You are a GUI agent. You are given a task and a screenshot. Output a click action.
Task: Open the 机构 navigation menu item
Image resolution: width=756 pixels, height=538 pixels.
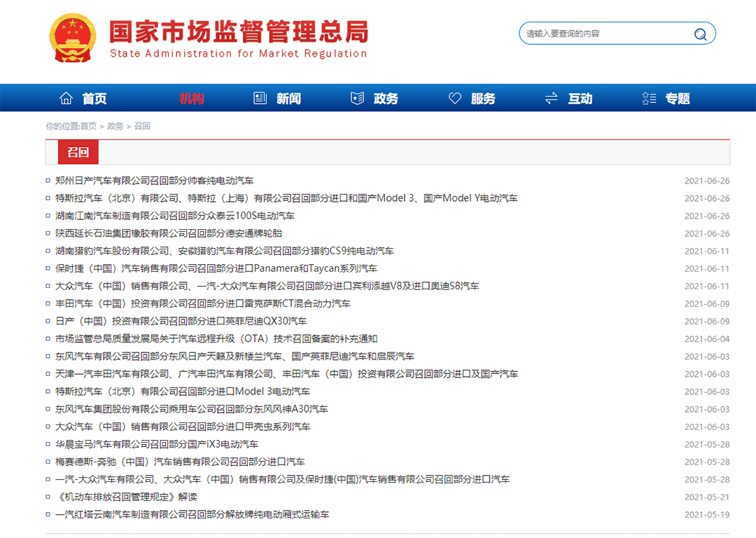tap(191, 99)
